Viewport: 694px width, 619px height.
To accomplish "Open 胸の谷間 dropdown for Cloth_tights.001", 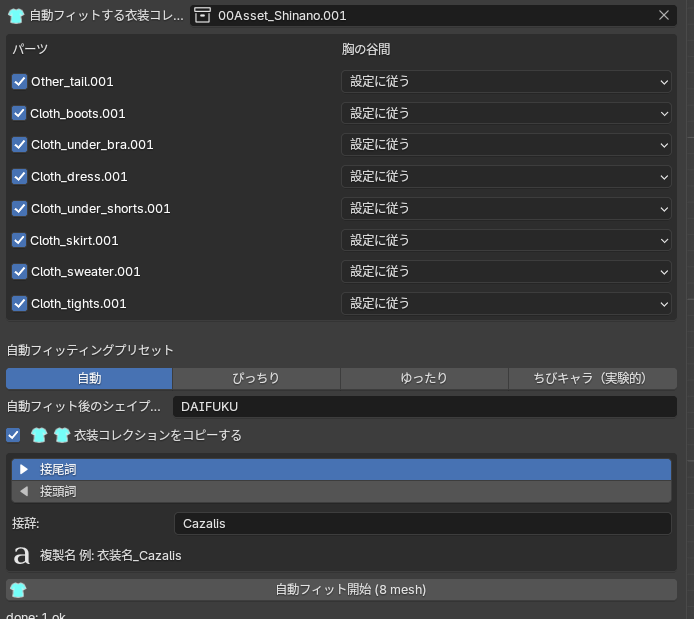I will 506,304.
